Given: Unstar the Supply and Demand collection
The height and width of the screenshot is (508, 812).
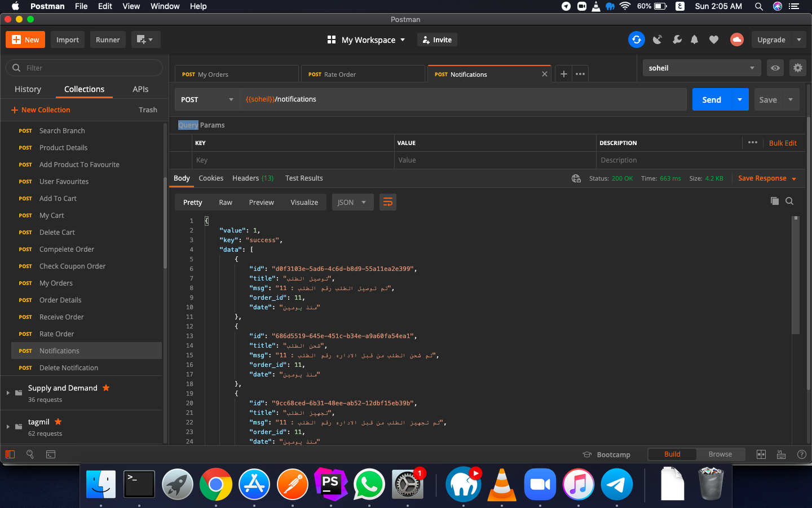Looking at the screenshot, I should tap(106, 388).
